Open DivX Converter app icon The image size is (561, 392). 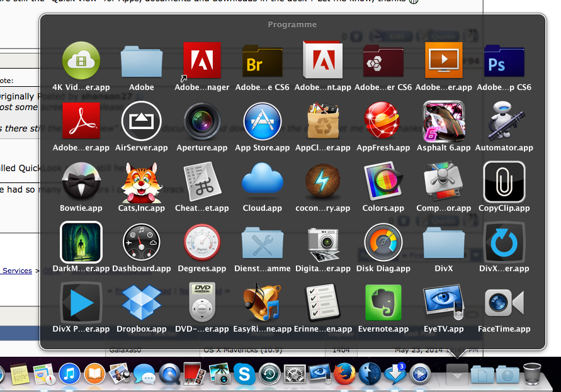504,242
